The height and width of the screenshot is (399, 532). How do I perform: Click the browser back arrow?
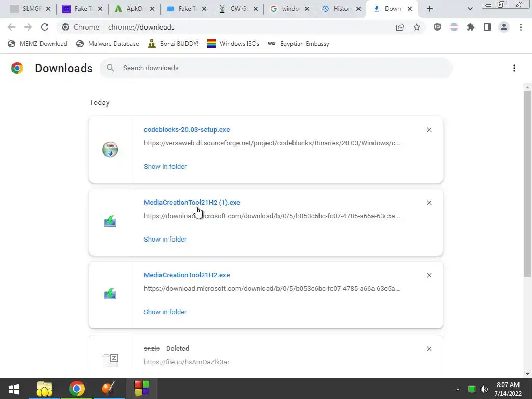[11, 27]
